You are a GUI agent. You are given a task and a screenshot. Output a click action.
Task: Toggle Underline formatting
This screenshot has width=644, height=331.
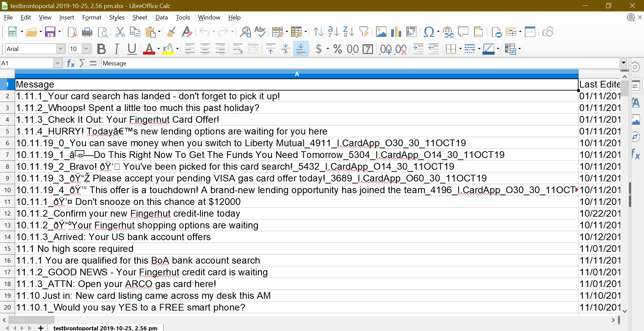pos(132,49)
